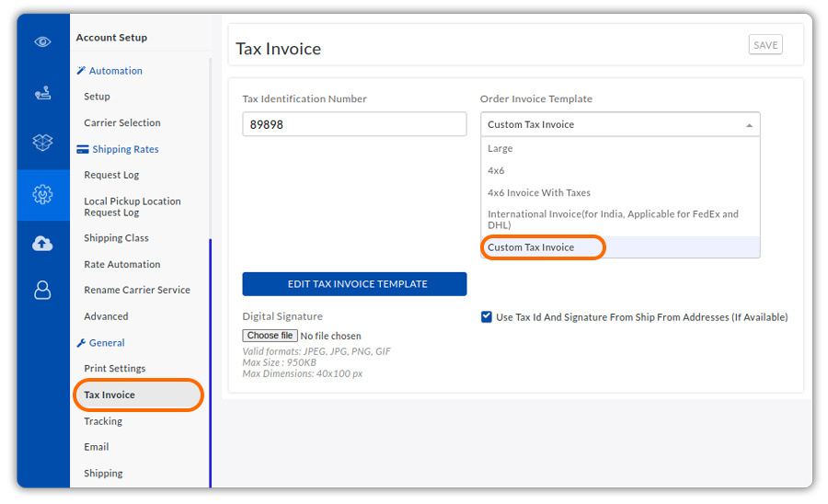The image size is (828, 504).
Task: Open the Email settings item
Action: pyautogui.click(x=96, y=447)
